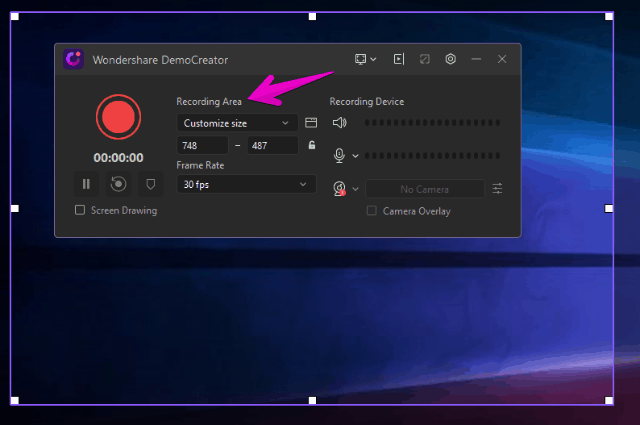Click the 00:00:00 timer text
The image size is (640, 425).
tap(118, 158)
